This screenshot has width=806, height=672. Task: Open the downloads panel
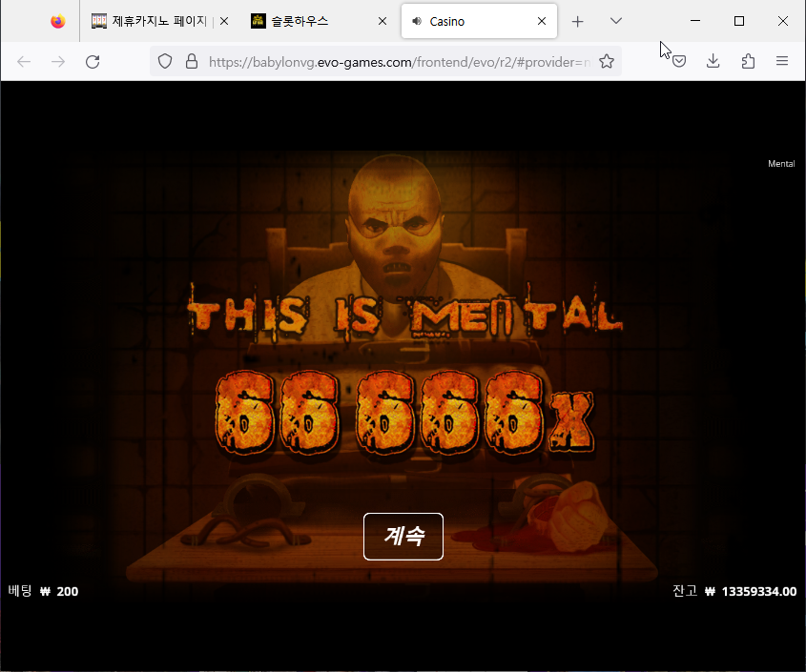[713, 61]
